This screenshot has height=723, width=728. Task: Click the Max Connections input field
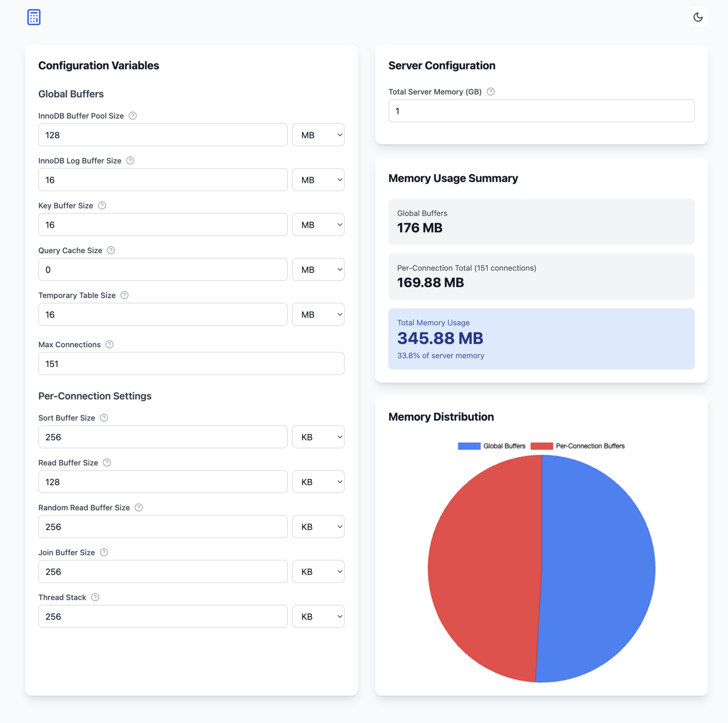[x=191, y=364]
